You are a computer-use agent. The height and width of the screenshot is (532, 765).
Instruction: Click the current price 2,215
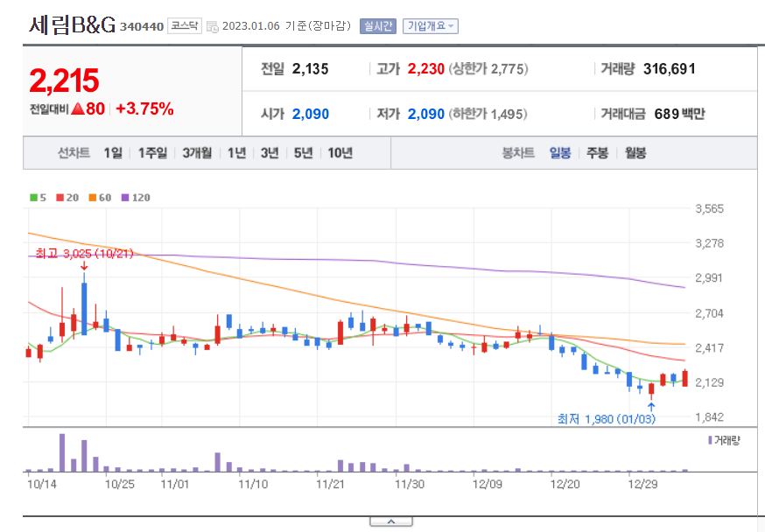tap(64, 80)
